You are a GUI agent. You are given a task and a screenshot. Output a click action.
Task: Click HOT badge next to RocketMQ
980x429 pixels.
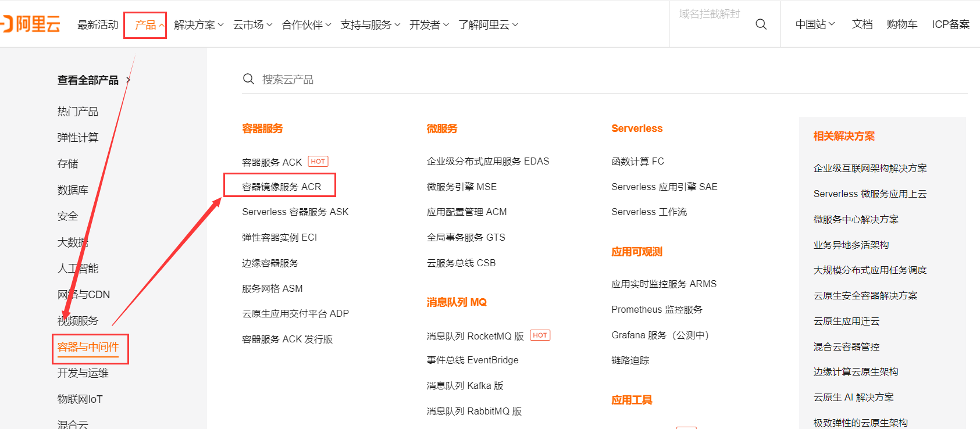click(x=540, y=335)
